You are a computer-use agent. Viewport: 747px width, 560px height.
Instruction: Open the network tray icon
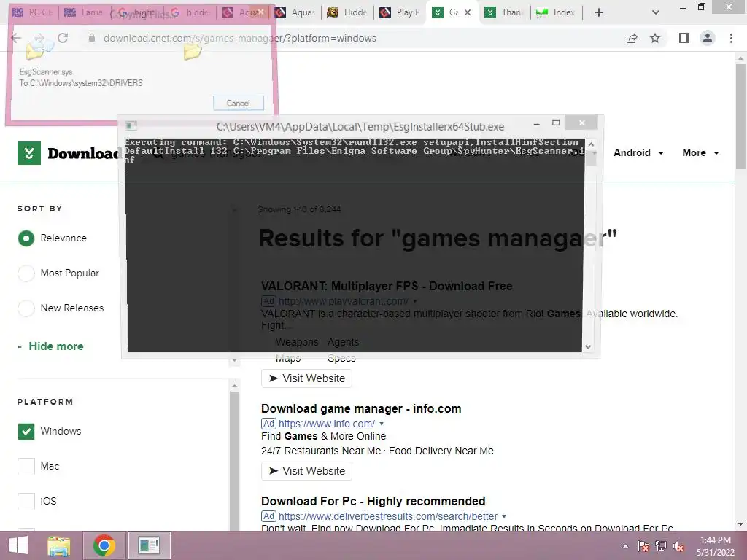pyautogui.click(x=661, y=546)
